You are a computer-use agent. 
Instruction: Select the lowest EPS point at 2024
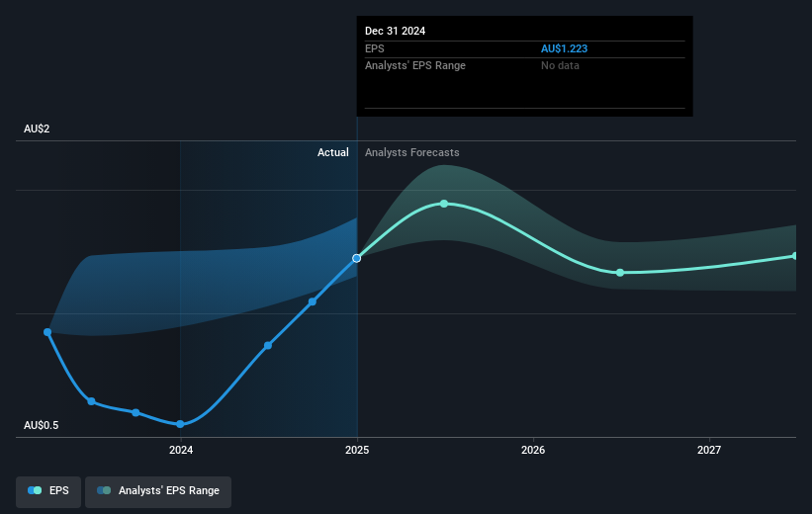(180, 424)
